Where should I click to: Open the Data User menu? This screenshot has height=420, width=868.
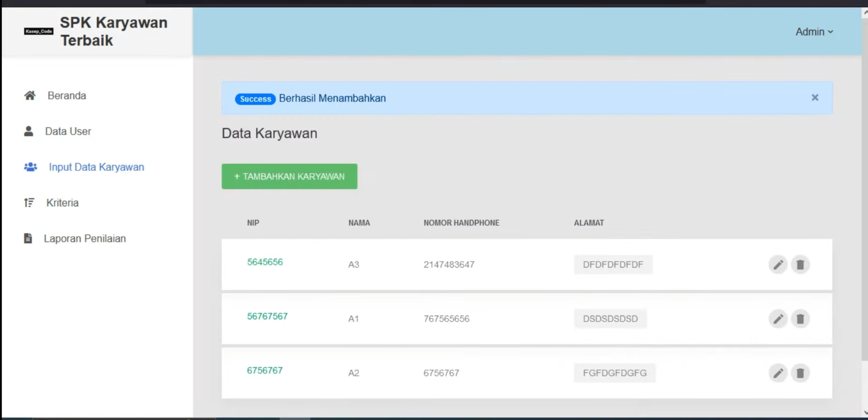click(x=68, y=131)
